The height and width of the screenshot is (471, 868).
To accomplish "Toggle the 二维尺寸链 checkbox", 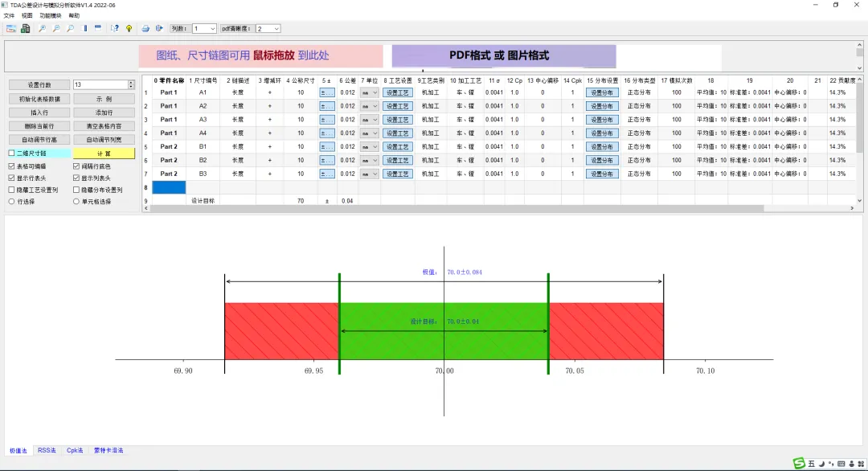I will coord(11,154).
